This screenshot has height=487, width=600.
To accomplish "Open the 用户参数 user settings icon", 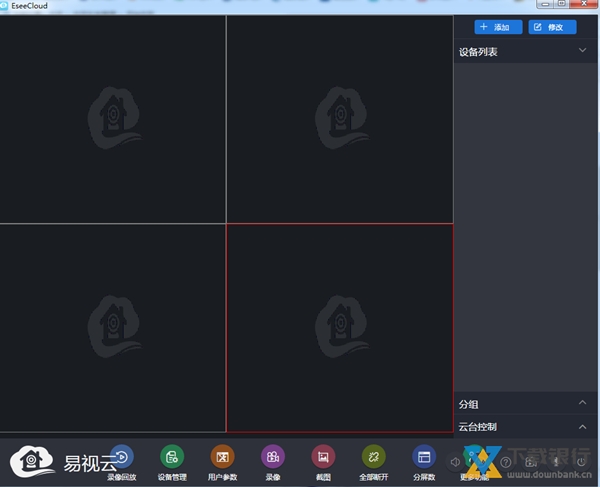I will [x=223, y=457].
